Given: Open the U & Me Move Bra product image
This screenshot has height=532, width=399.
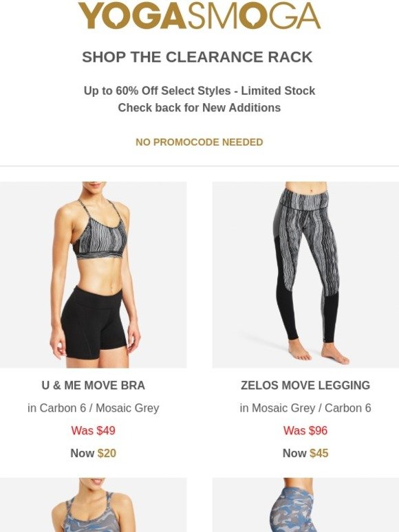Looking at the screenshot, I should 94,275.
